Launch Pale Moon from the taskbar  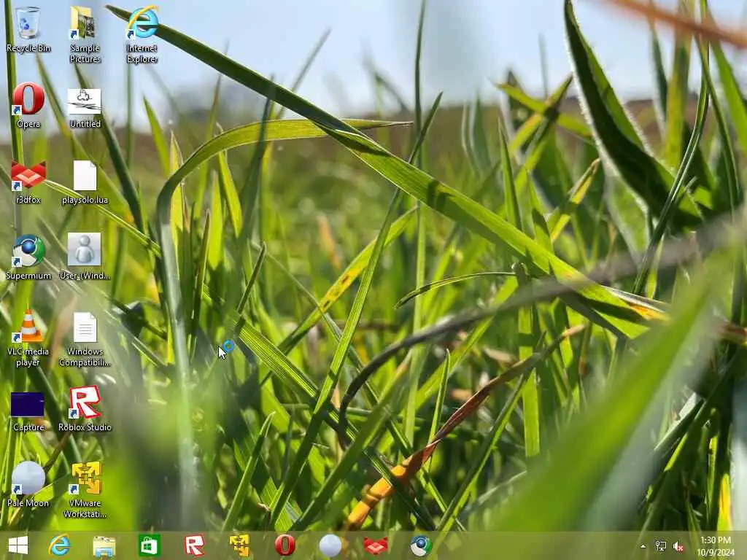click(330, 545)
